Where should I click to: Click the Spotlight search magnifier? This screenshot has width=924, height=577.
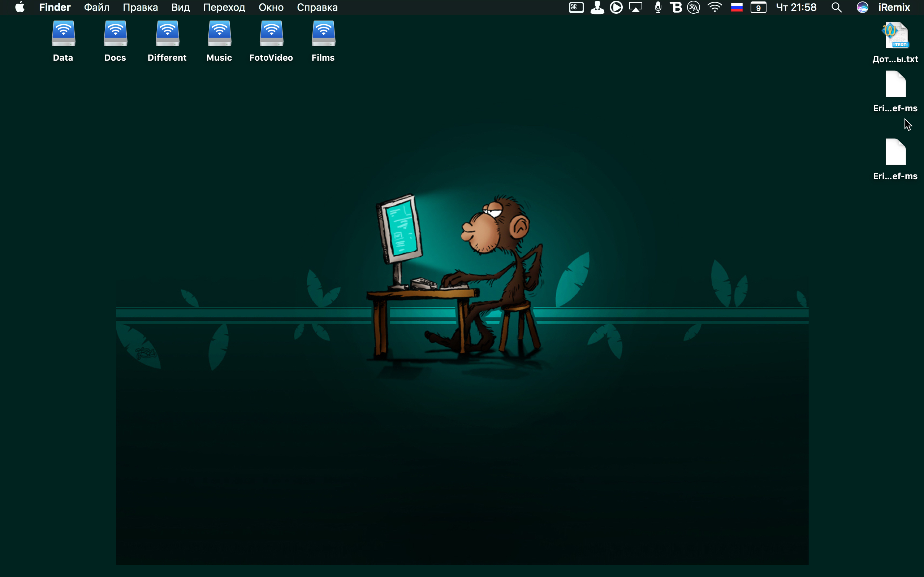click(x=836, y=7)
